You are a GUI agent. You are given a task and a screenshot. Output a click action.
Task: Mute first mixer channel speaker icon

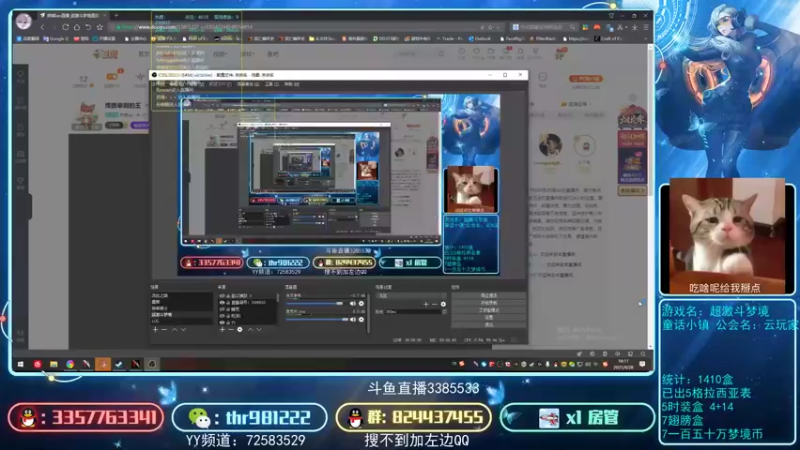tap(353, 304)
